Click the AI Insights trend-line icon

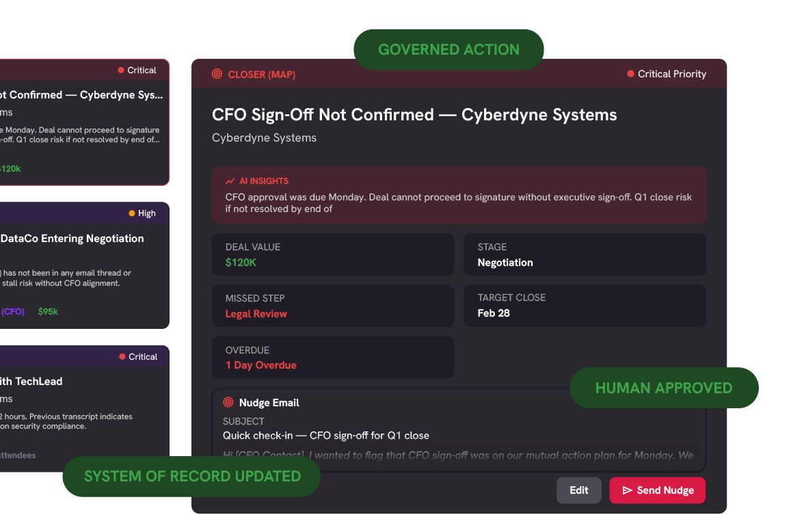point(230,181)
